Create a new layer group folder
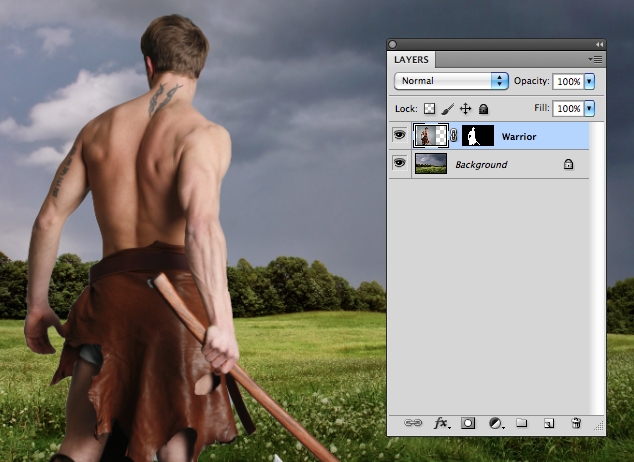The width and height of the screenshot is (634, 462). point(522,423)
